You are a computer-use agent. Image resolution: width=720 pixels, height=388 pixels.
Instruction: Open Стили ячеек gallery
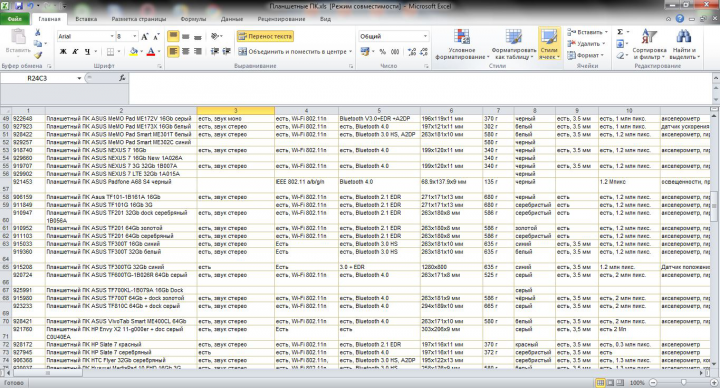coord(549,44)
